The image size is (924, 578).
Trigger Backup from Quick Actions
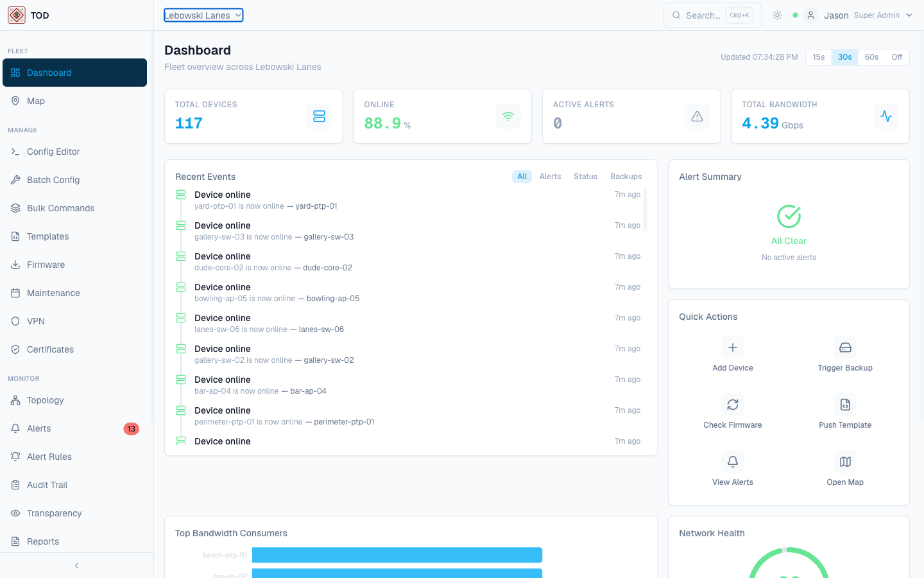tap(844, 355)
